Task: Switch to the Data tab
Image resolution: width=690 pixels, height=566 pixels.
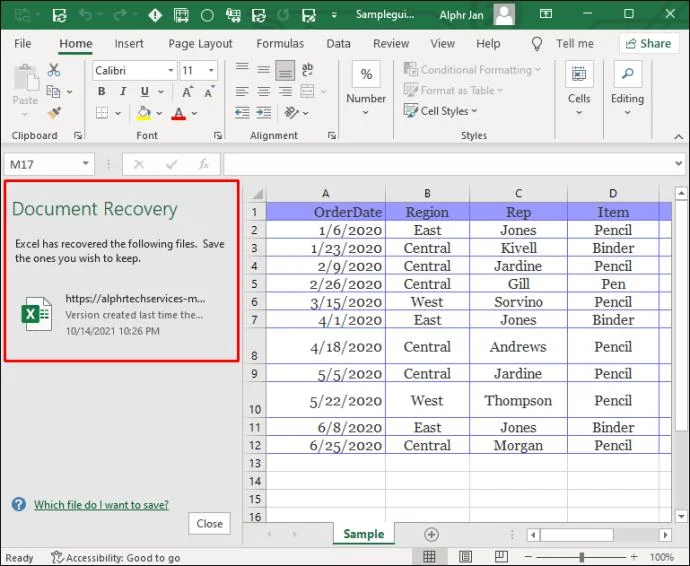Action: coord(338,44)
